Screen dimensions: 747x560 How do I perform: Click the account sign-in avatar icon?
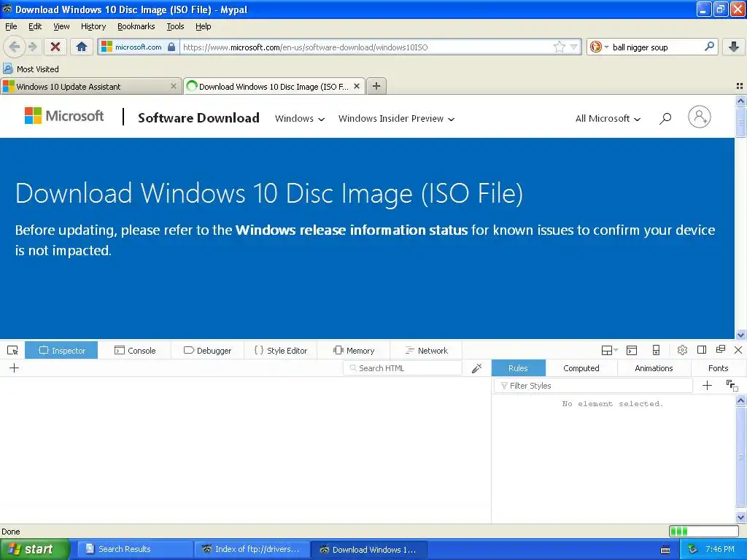coord(700,117)
